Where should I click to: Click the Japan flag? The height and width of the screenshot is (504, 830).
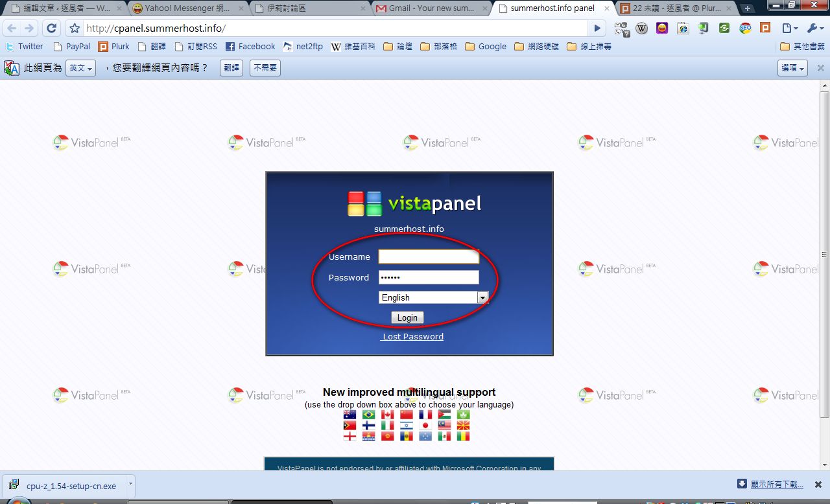pos(425,426)
